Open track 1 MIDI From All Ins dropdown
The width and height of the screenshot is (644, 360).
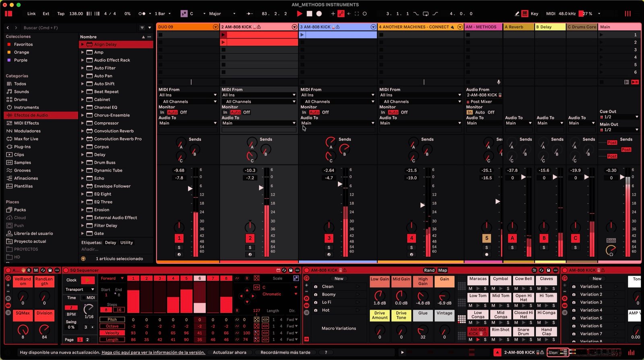click(188, 95)
